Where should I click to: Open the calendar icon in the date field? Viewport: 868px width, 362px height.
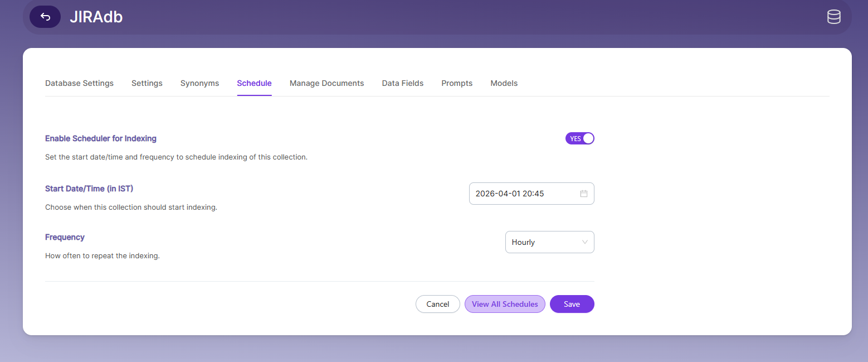click(584, 194)
